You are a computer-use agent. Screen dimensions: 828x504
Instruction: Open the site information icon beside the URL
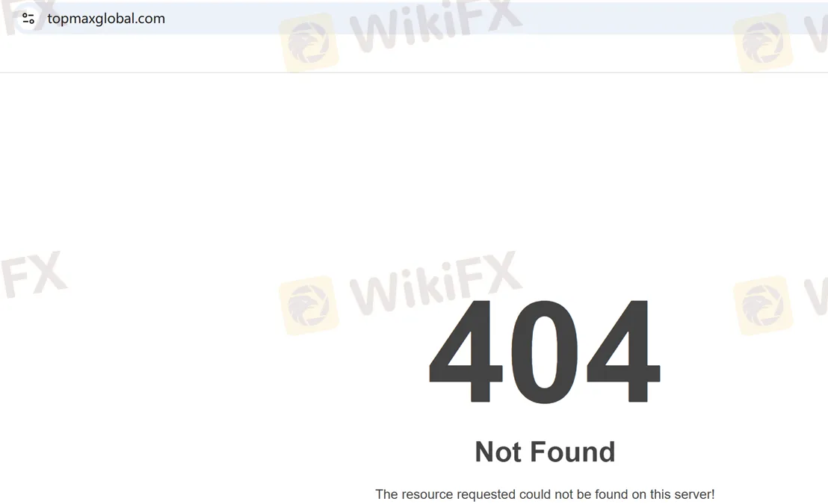coord(28,19)
